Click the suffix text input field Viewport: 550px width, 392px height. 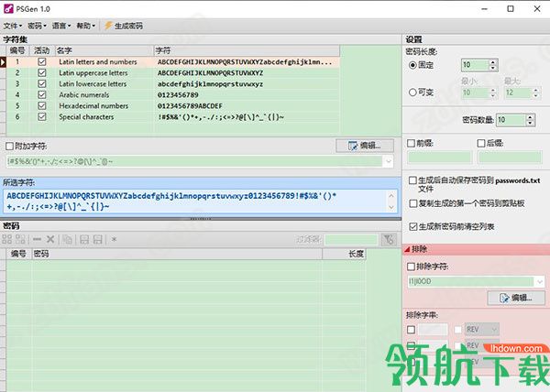[x=510, y=157]
